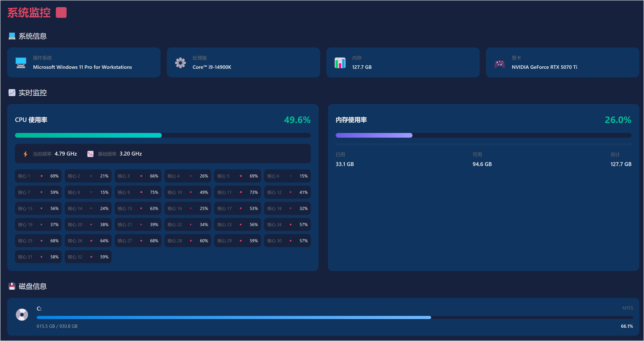Click the NVIDIA GeForce RTX 5070 Ti card
Viewport: 644px width, 341px height.
coord(562,62)
